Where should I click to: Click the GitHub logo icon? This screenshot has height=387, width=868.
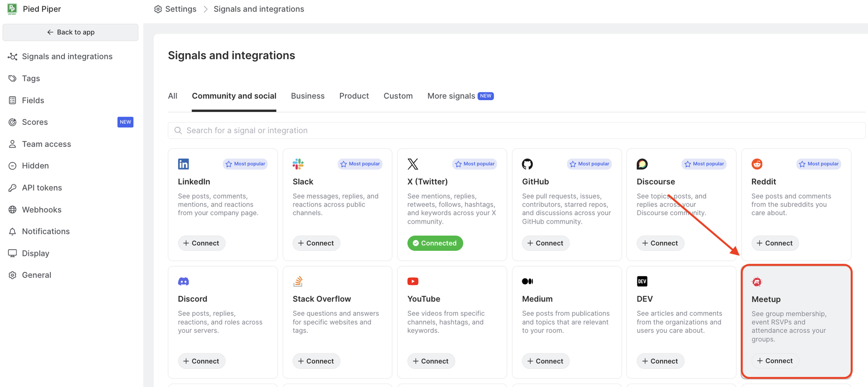coord(527,164)
